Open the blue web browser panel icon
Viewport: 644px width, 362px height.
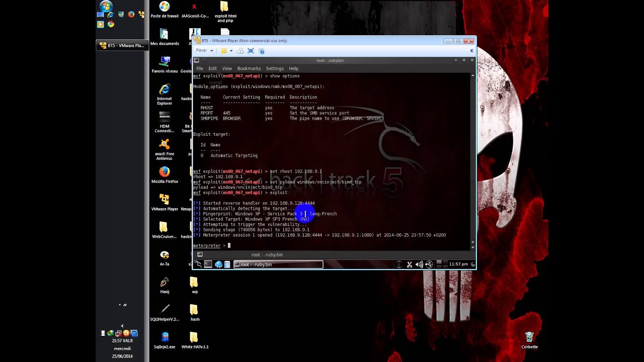point(219,264)
